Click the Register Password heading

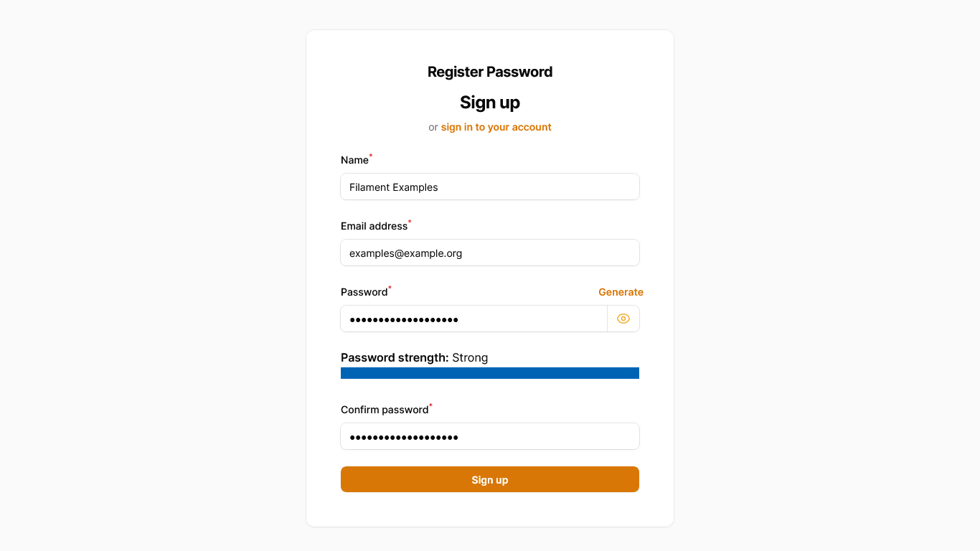(x=490, y=72)
